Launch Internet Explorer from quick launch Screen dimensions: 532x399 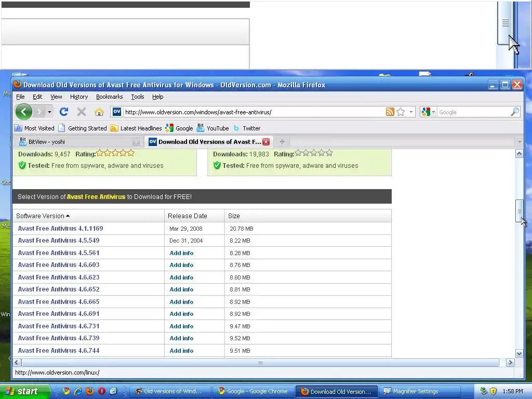78,391
